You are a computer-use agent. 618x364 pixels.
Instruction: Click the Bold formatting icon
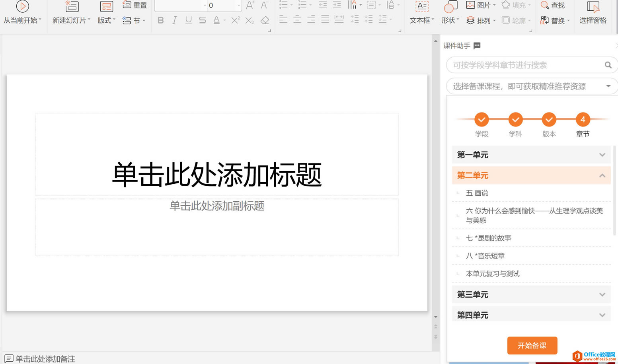(160, 20)
